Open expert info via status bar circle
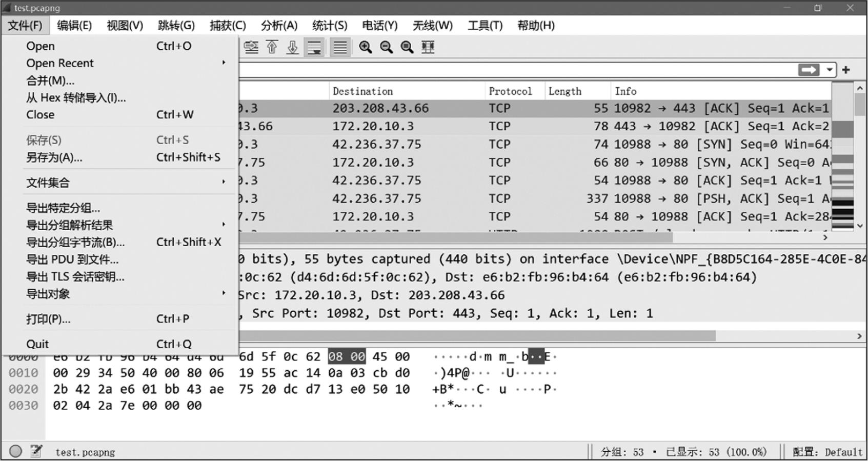Screen dimensions: 868x461 16,451
